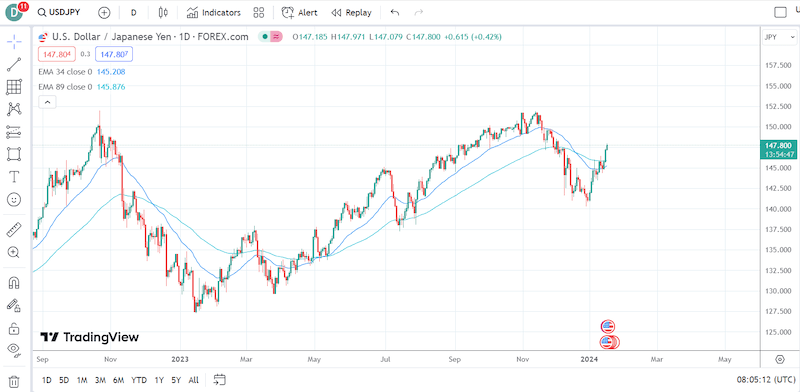800x392 pixels.
Task: Open the emoji icons tool
Action: coord(14,200)
